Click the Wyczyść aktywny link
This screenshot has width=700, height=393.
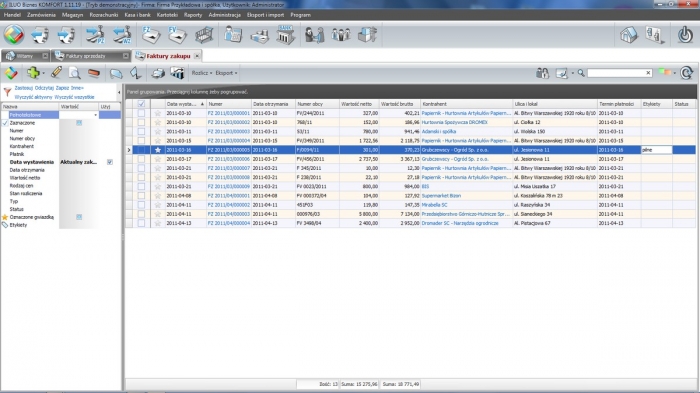tap(33, 97)
